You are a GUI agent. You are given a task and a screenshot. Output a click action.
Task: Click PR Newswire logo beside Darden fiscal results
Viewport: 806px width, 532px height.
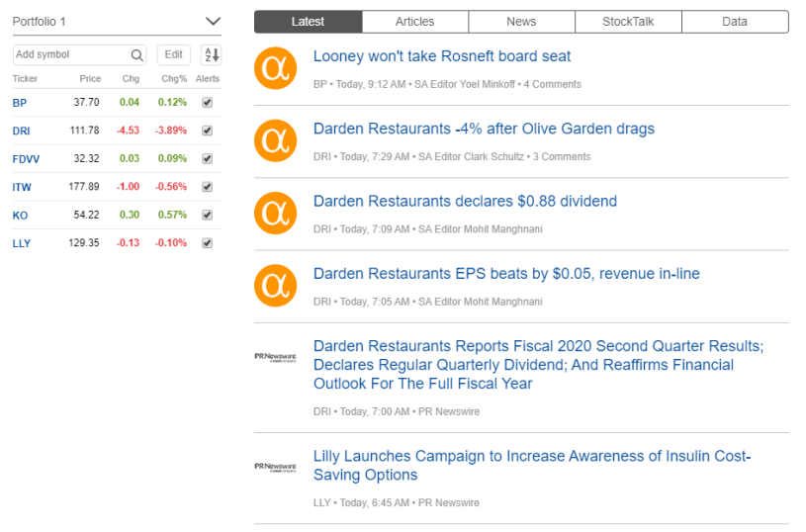(275, 355)
